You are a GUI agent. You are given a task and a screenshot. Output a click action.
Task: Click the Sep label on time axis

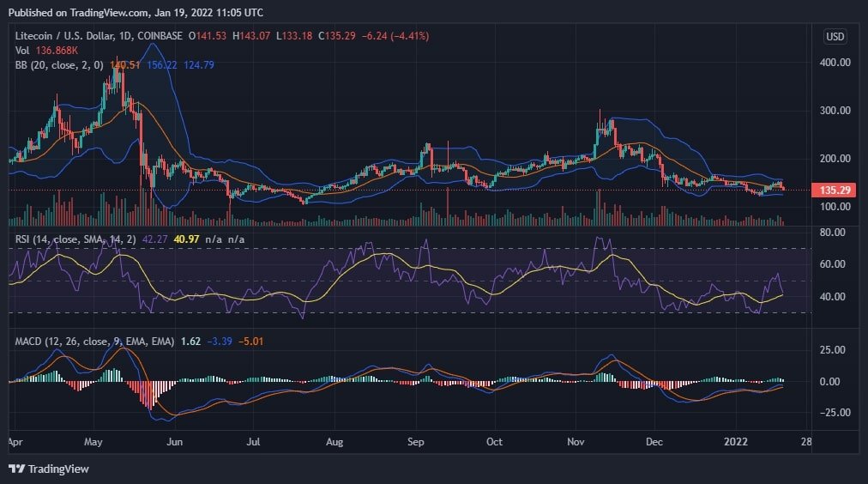[415, 442]
